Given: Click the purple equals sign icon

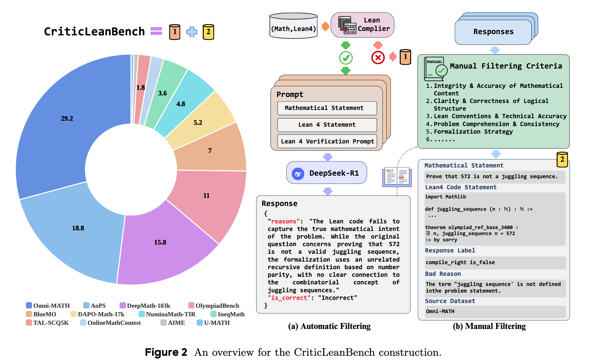Looking at the screenshot, I should point(156,31).
